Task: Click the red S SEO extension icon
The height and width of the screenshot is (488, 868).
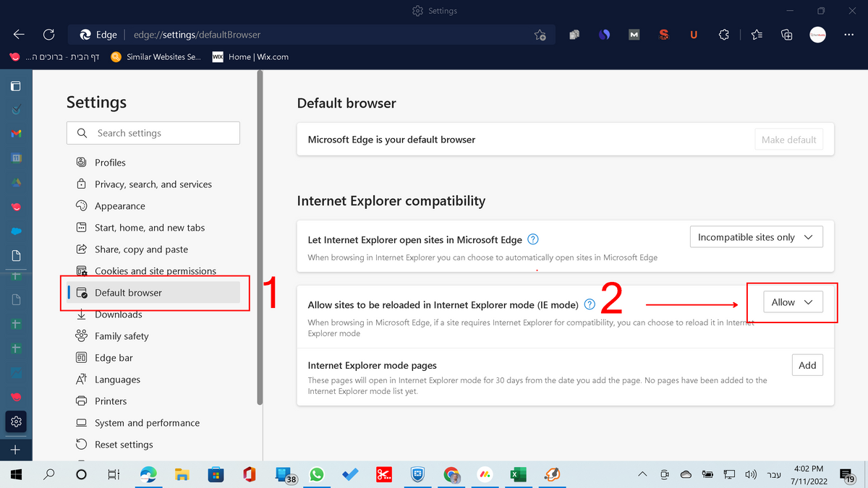Action: (x=664, y=34)
